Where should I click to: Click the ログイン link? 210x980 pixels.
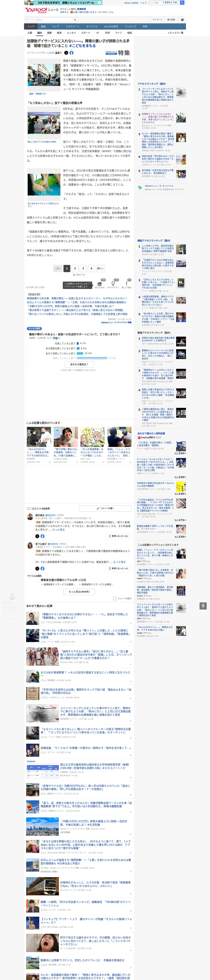point(64,12)
